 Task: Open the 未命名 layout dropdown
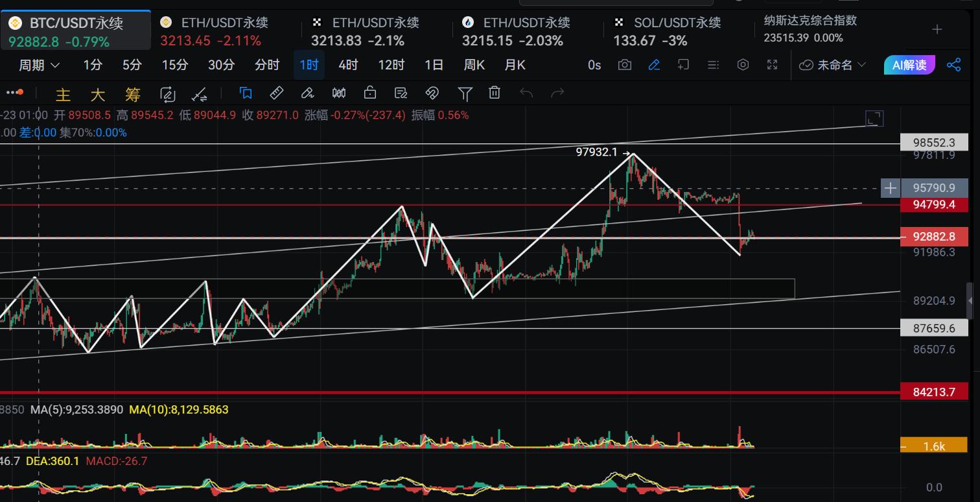coord(833,65)
